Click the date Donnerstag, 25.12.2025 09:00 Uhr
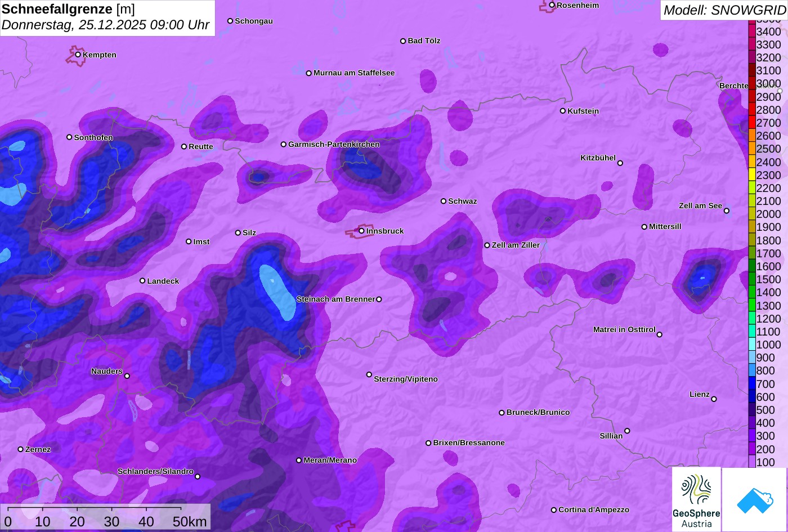This screenshot has width=788, height=532. (105, 25)
